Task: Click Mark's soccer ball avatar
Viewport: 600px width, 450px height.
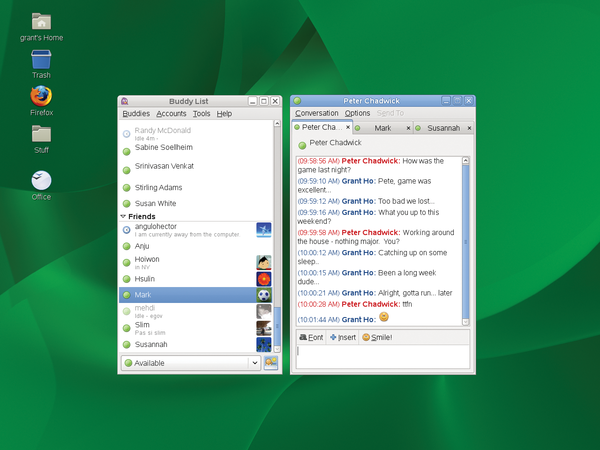Action: click(x=264, y=295)
